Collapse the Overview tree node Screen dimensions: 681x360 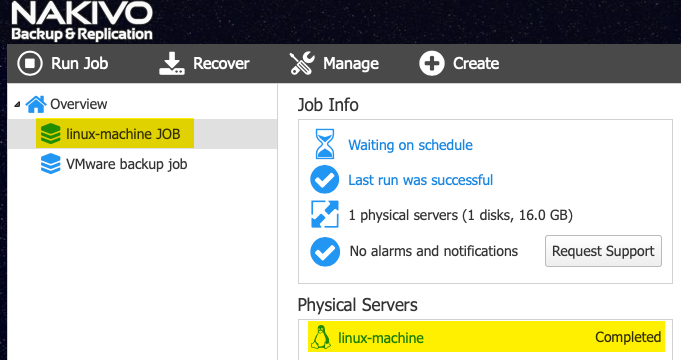(x=17, y=104)
